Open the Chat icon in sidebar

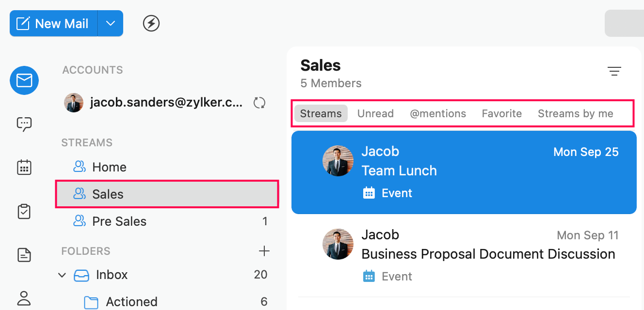(24, 124)
